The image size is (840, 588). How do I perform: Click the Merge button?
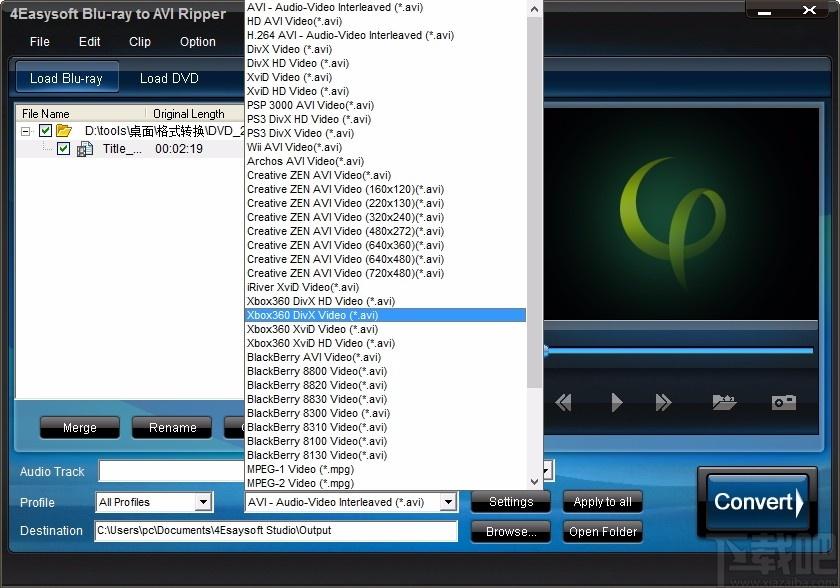click(80, 428)
